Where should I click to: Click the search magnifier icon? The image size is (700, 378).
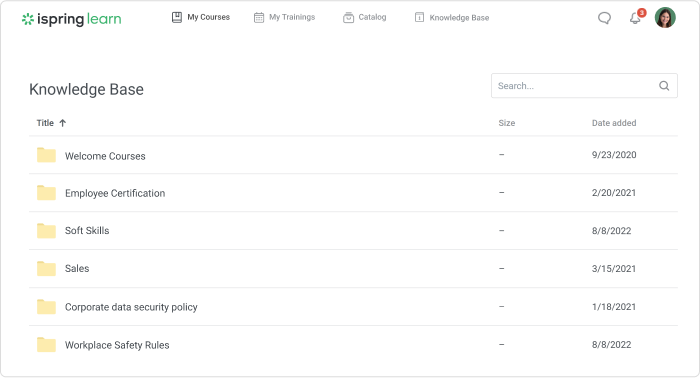tap(664, 86)
